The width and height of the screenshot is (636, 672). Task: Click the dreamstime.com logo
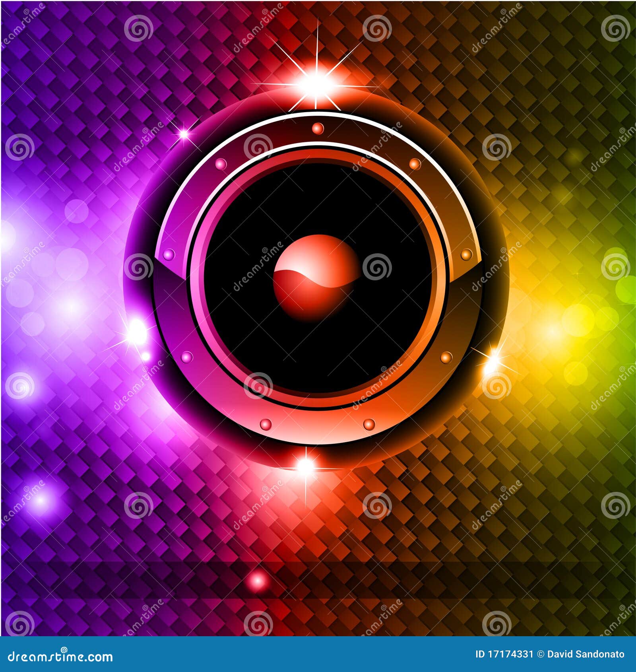[60, 656]
